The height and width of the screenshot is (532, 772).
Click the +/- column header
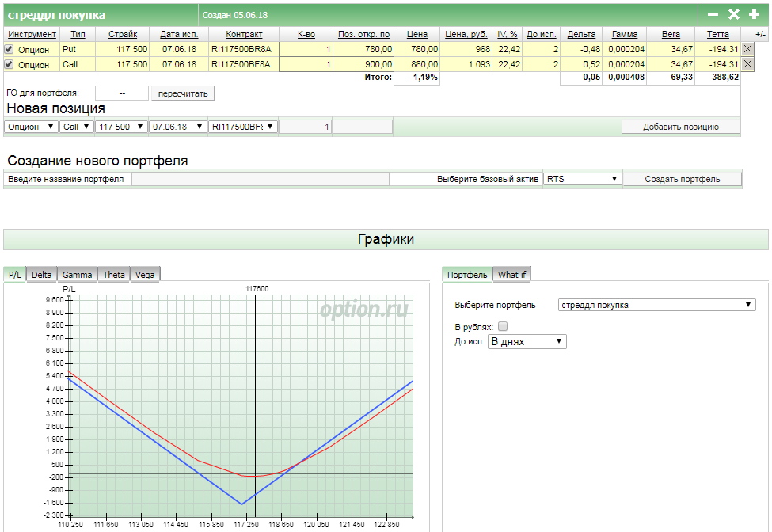760,35
